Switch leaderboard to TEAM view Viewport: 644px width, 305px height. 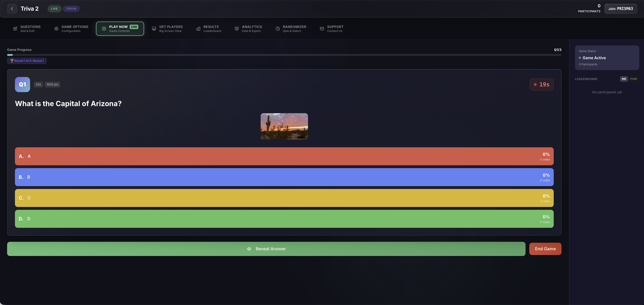tap(633, 79)
